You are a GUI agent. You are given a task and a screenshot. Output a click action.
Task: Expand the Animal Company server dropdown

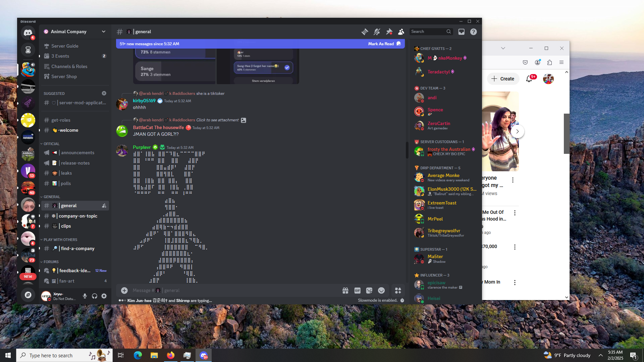pos(104,32)
